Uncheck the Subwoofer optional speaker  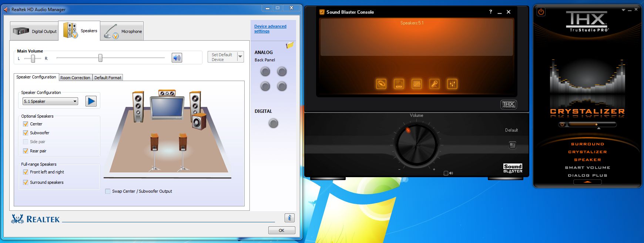26,133
